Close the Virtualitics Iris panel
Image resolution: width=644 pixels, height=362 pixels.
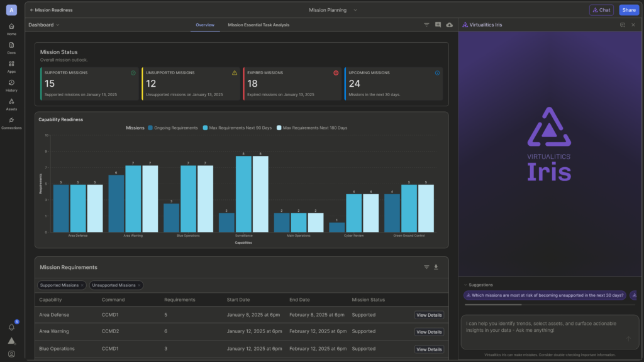(x=633, y=25)
